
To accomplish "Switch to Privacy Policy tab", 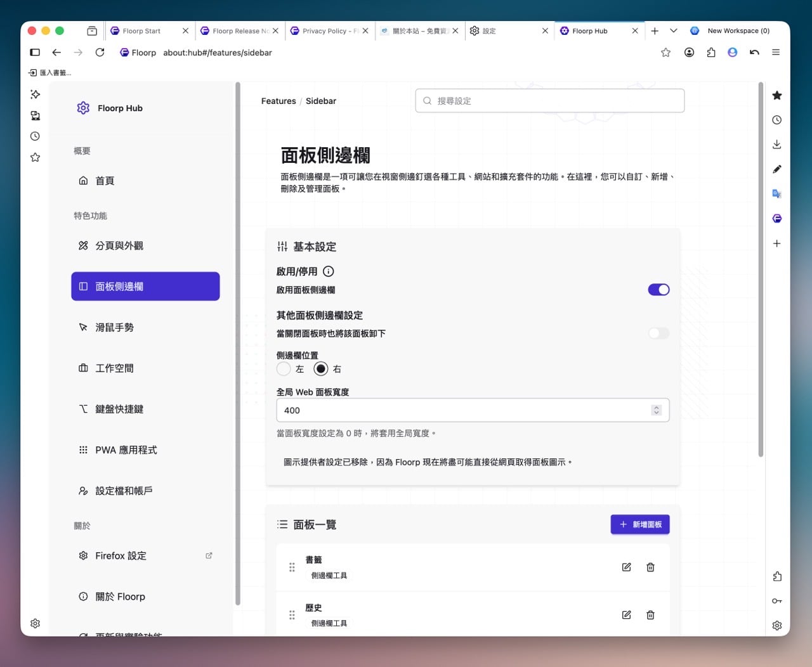I will pyautogui.click(x=330, y=30).
